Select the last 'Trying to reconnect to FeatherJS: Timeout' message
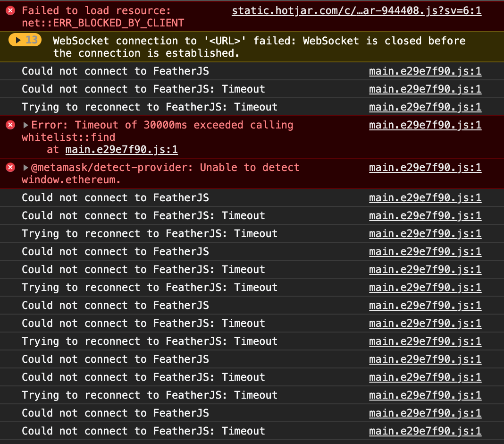Image resolution: width=504 pixels, height=444 pixels. pyautogui.click(x=150, y=395)
